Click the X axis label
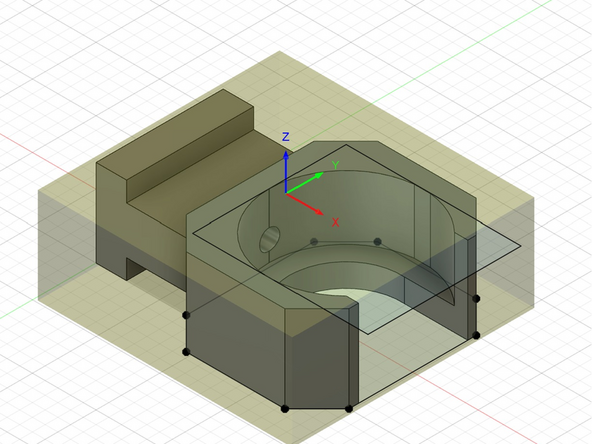 click(335, 223)
